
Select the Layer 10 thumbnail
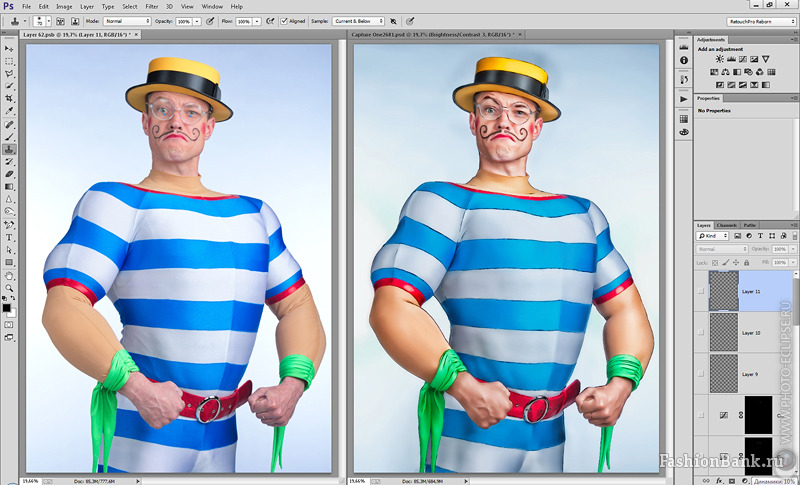(x=724, y=332)
